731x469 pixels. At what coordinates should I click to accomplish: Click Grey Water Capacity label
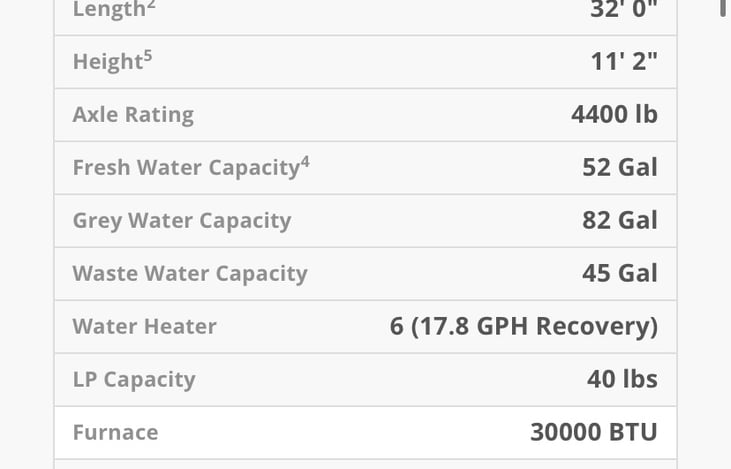click(x=182, y=221)
